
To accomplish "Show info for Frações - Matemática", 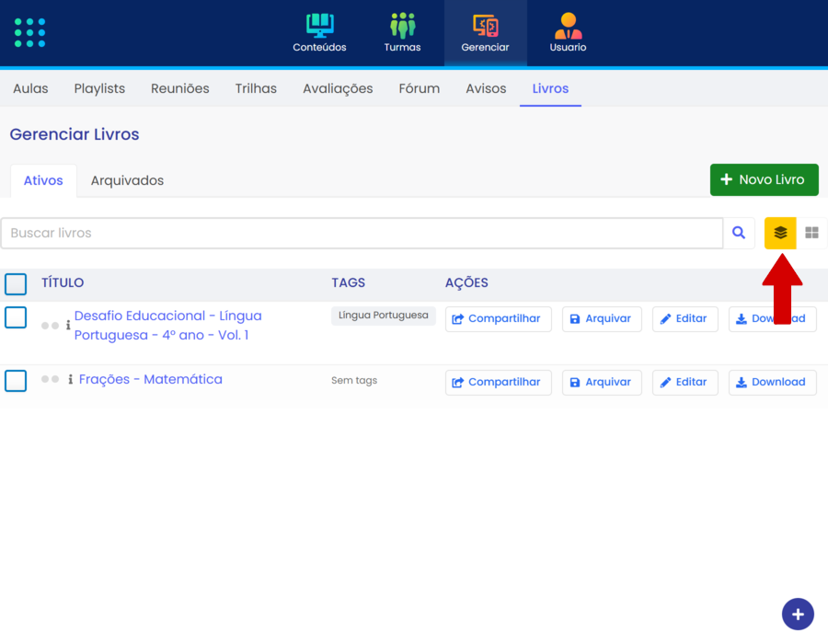I will pos(70,380).
